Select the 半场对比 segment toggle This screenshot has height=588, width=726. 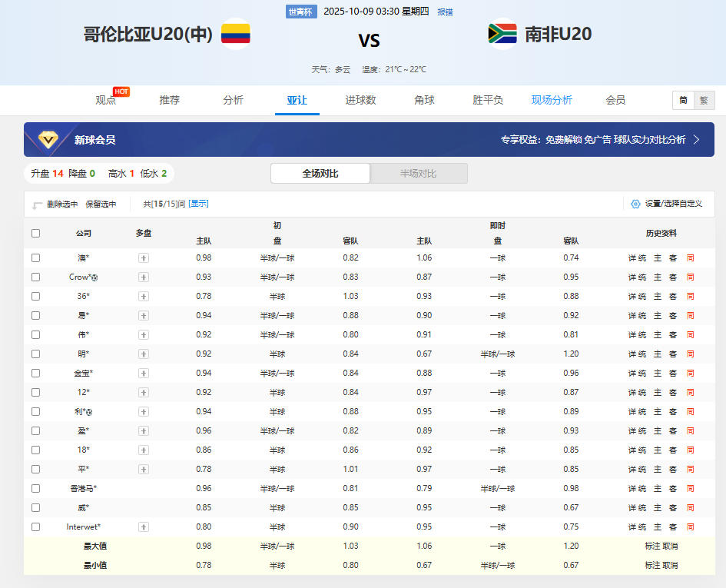(418, 174)
